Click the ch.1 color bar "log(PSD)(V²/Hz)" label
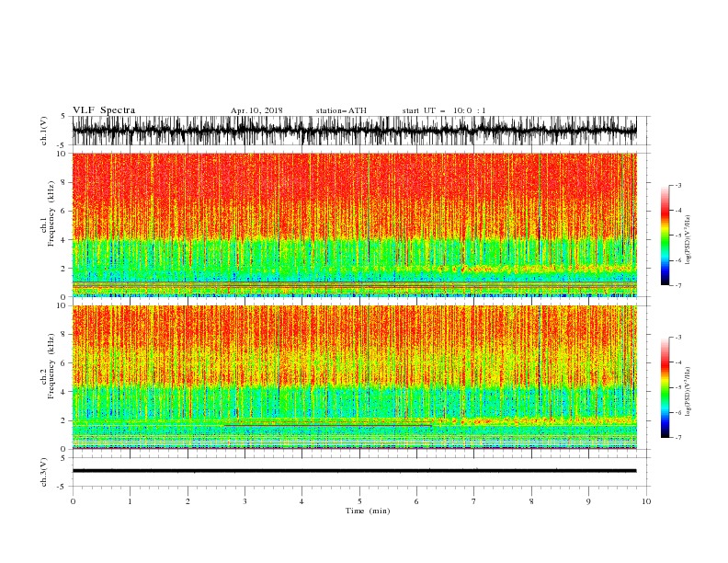The image size is (728, 563). coord(688,240)
